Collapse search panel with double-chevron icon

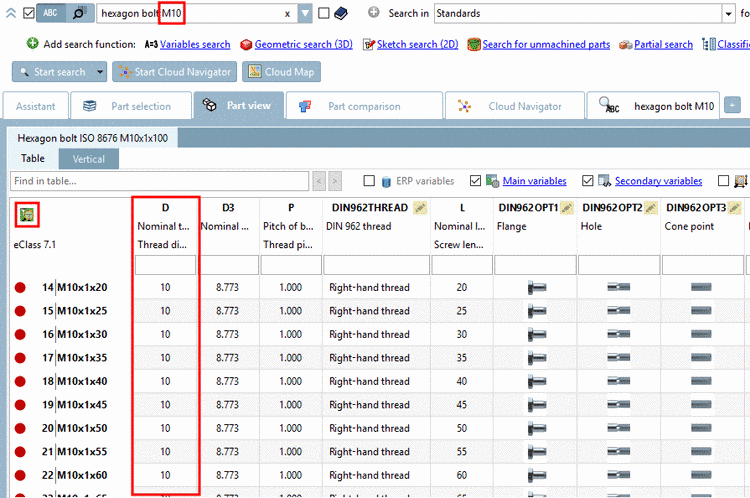pos(11,13)
